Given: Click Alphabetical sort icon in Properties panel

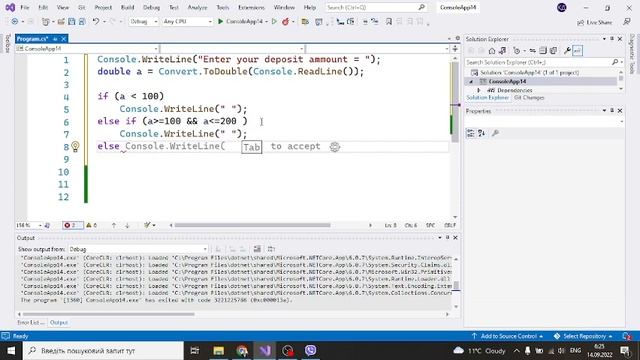Looking at the screenshot, I should (x=481, y=133).
